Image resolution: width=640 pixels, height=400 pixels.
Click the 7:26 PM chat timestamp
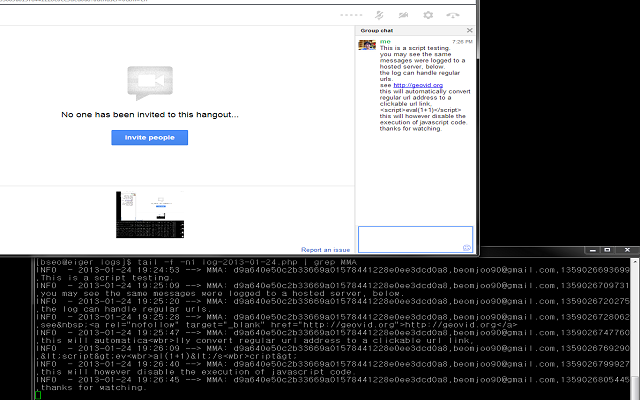click(462, 42)
